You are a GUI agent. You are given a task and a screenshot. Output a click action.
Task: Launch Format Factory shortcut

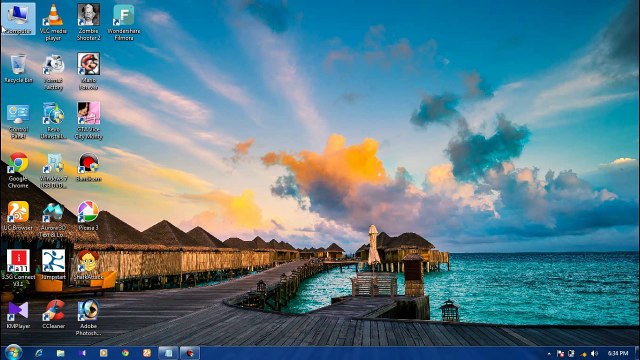53,72
